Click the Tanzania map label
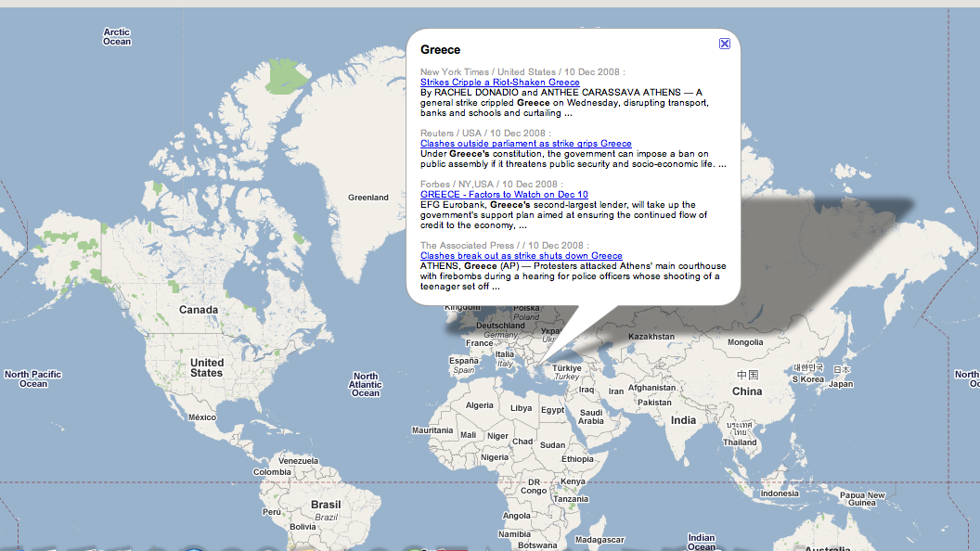Viewport: 980px width, 551px height. [x=570, y=499]
